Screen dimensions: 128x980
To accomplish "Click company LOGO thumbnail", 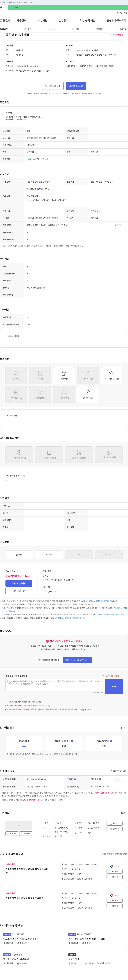I will [19, 826].
